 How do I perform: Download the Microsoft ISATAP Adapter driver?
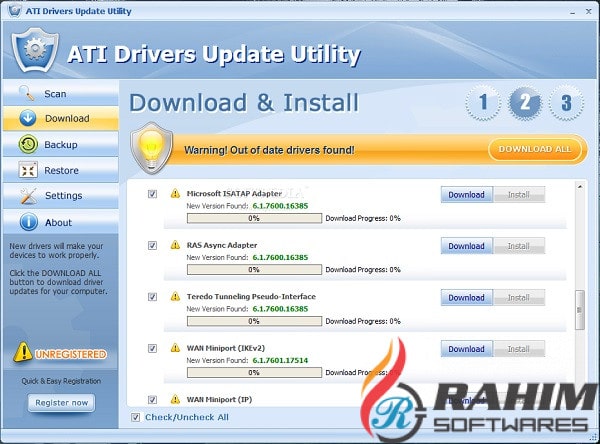click(x=466, y=194)
